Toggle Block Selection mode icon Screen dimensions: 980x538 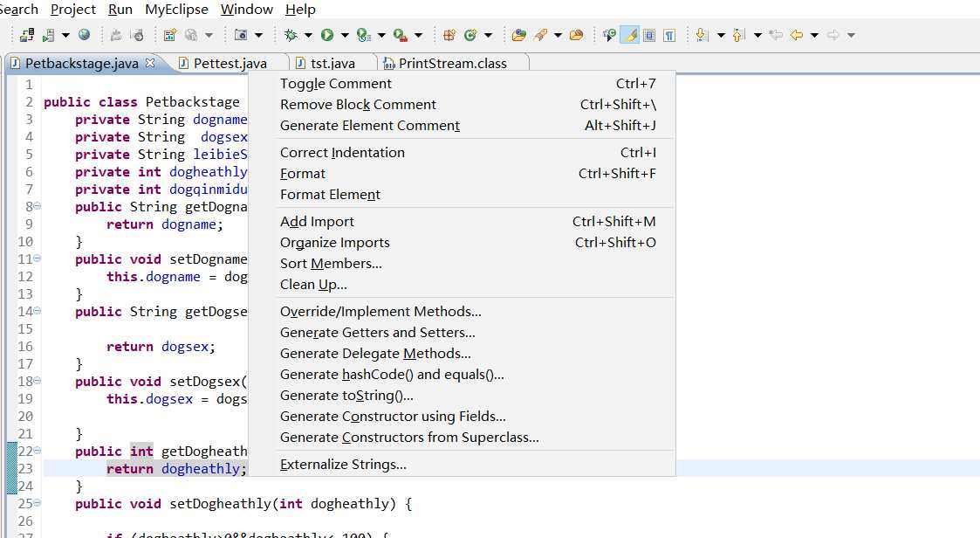649,35
